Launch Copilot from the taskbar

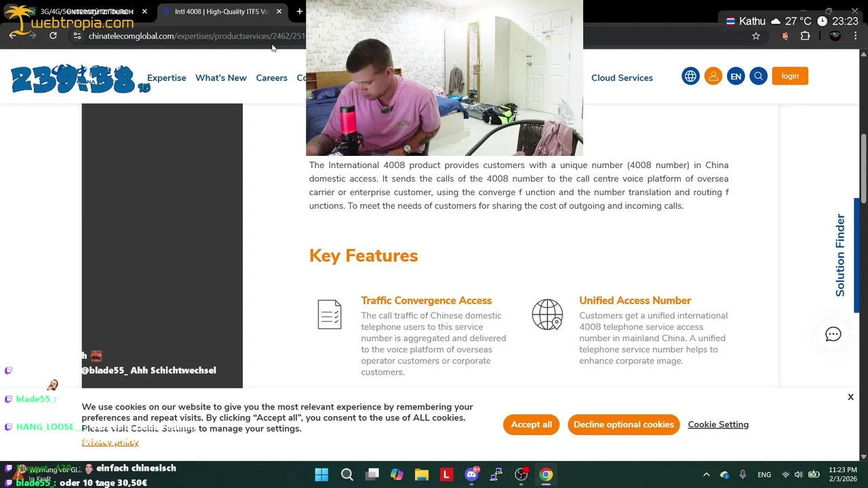pos(397,474)
